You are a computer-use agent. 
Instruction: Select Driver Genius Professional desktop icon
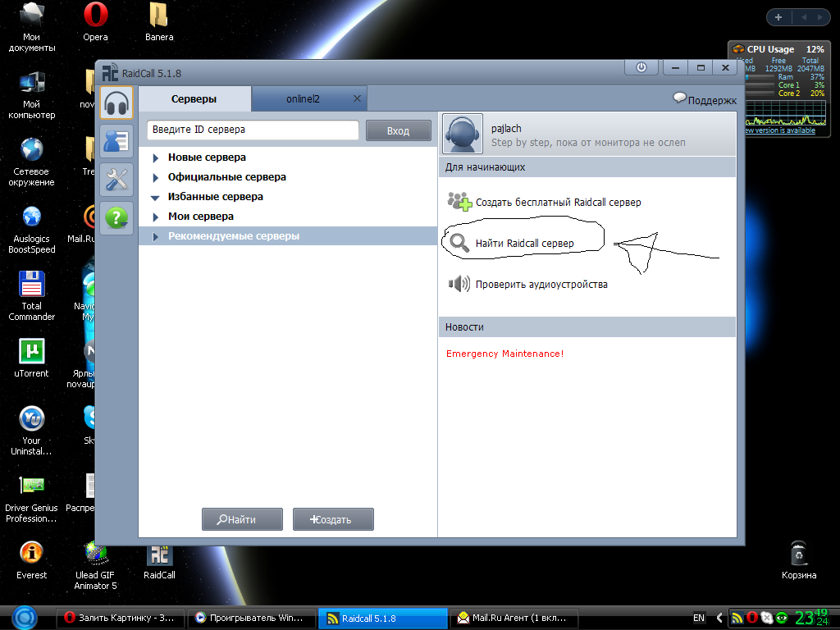[x=32, y=498]
